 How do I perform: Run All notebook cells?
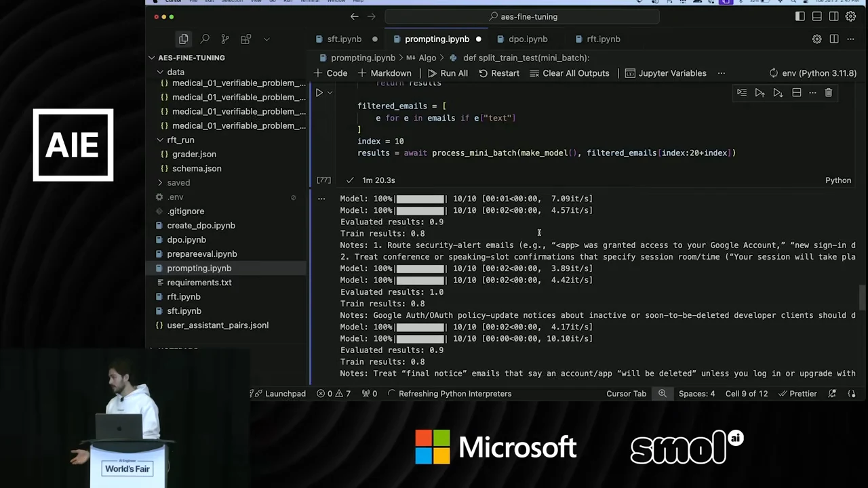(448, 73)
